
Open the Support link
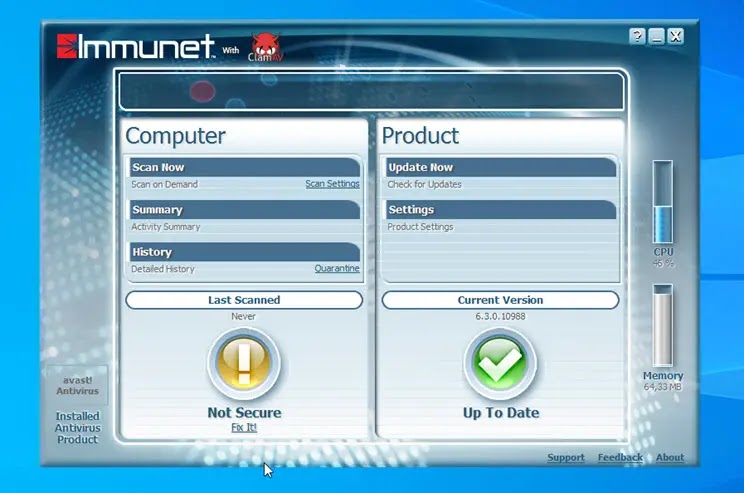coord(566,457)
